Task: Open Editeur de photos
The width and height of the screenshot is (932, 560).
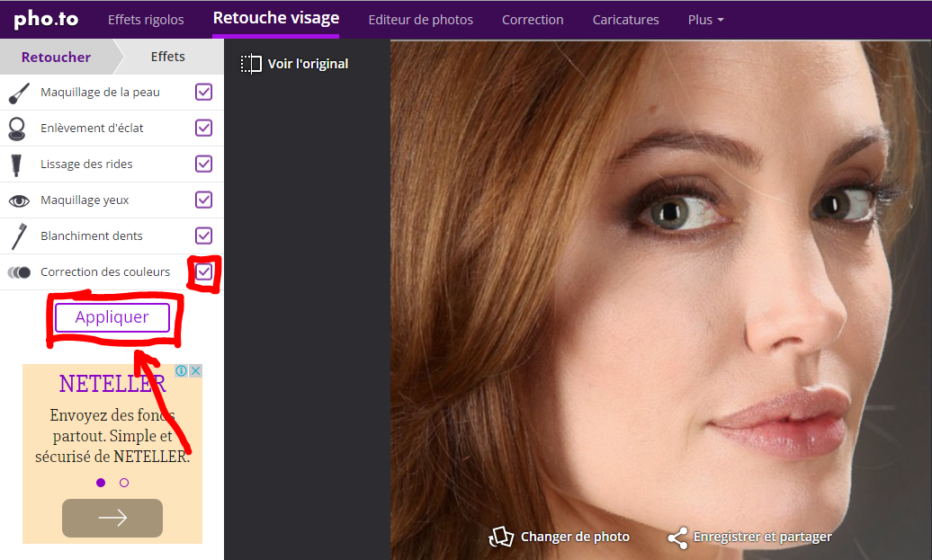Action: pos(420,20)
